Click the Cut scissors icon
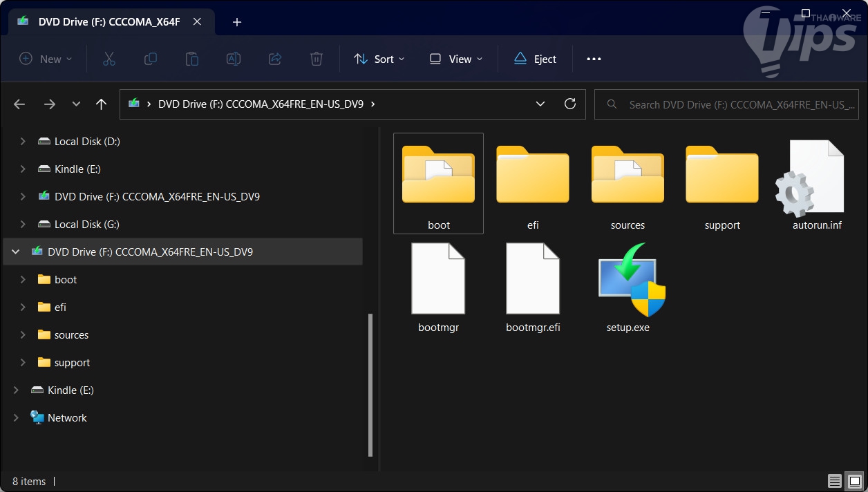868x492 pixels. [108, 59]
